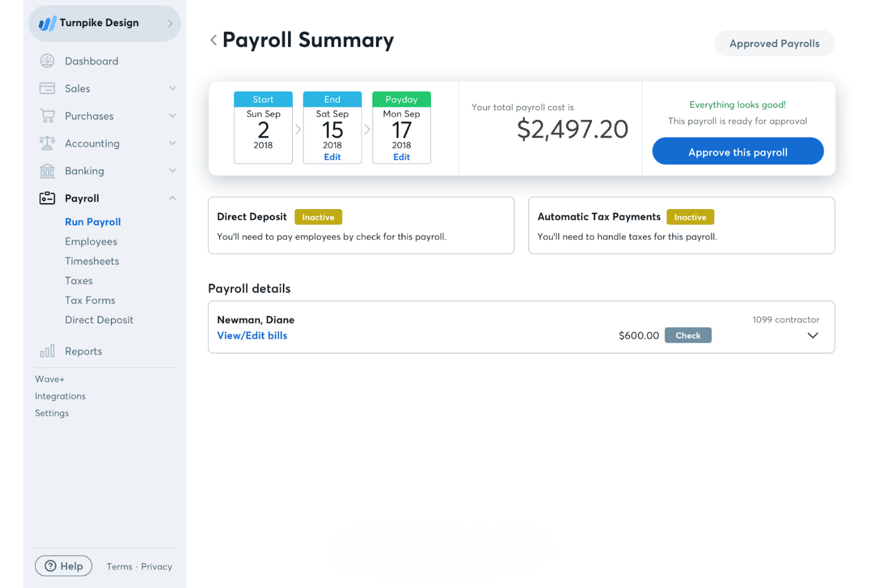Image resolution: width=882 pixels, height=588 pixels.
Task: Click the Approve this payroll button
Action: [737, 151]
